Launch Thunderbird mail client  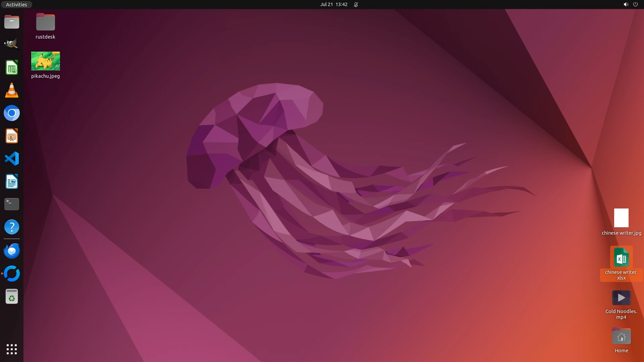pyautogui.click(x=12, y=251)
